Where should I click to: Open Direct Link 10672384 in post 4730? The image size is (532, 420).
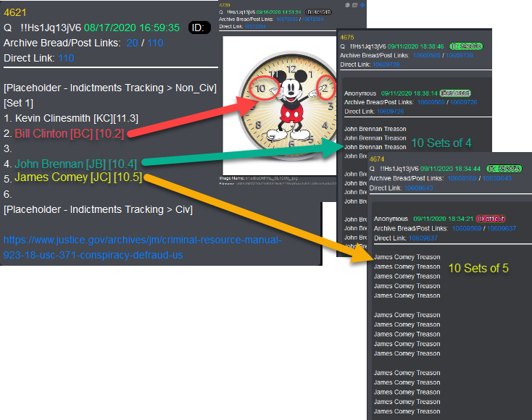[255, 27]
